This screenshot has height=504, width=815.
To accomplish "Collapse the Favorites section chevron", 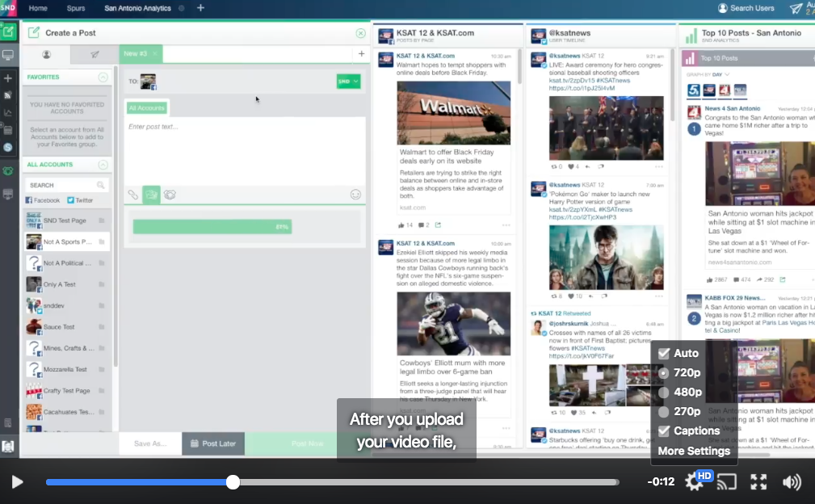I will [103, 78].
